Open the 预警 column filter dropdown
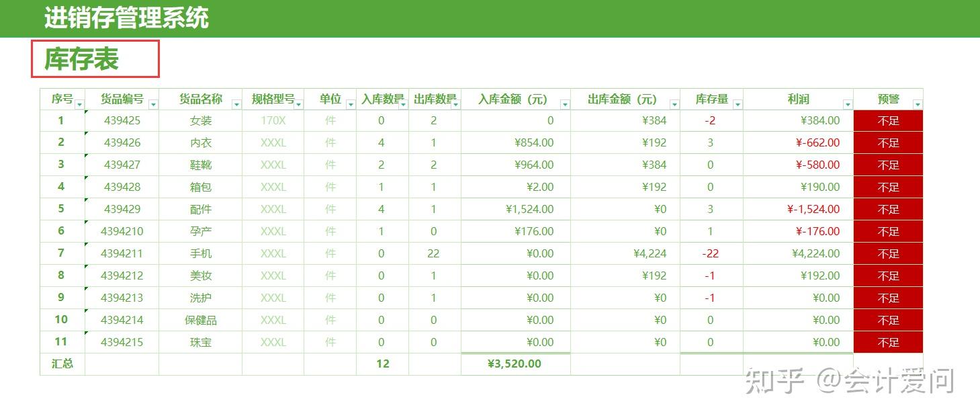Screen dimensions: 980x420 [x=918, y=104]
